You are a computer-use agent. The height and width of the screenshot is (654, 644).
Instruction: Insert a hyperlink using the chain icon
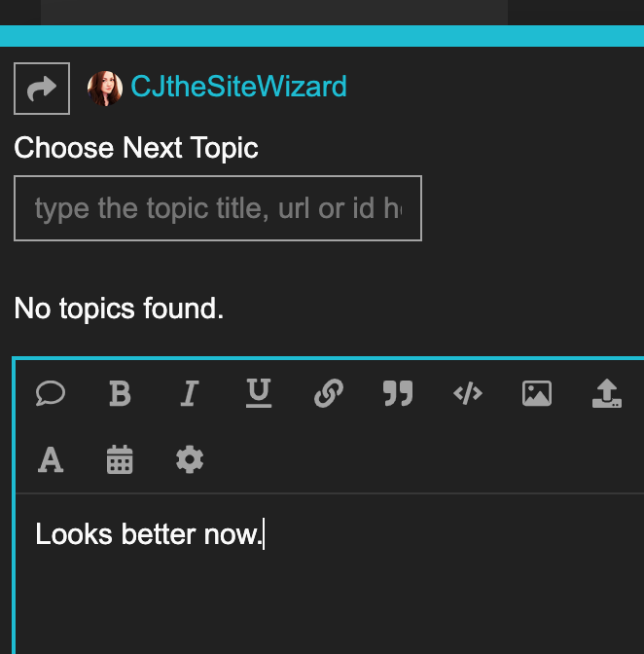[x=329, y=393]
